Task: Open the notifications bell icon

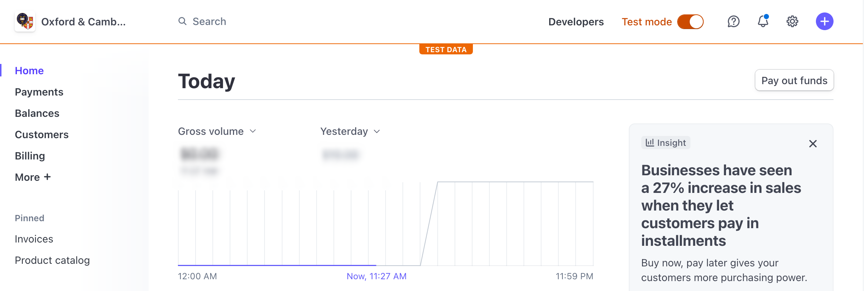Action: pos(763,21)
